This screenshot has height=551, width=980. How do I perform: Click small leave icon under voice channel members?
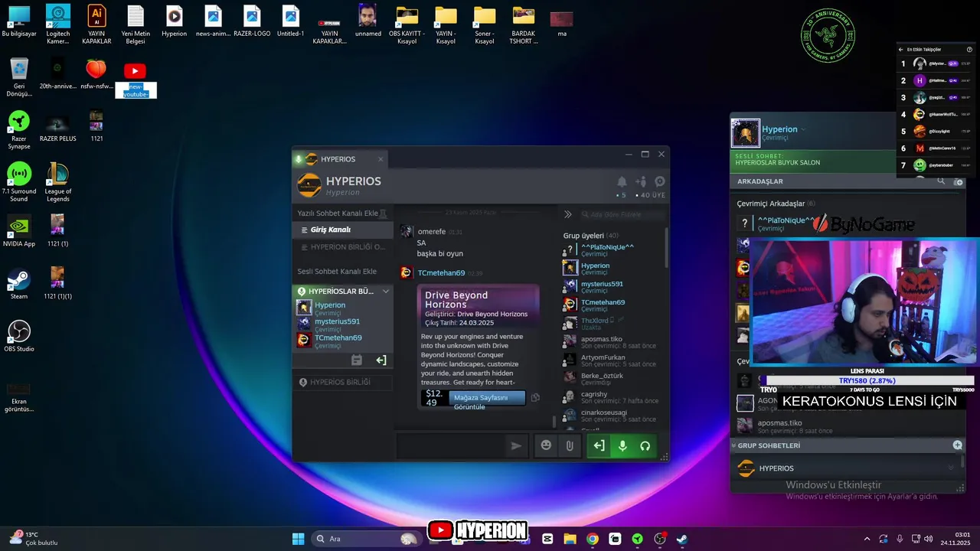click(381, 360)
